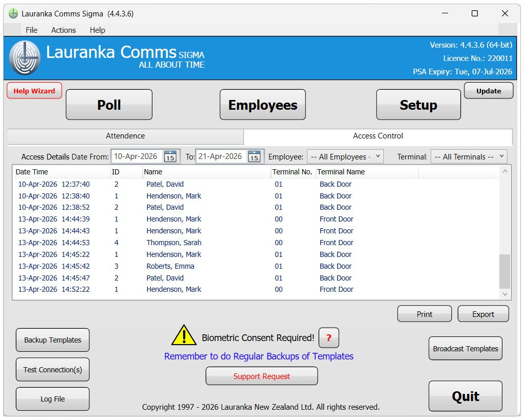Image resolution: width=524 pixels, height=420 pixels.
Task: Click the red question mark help button
Action: point(329,338)
